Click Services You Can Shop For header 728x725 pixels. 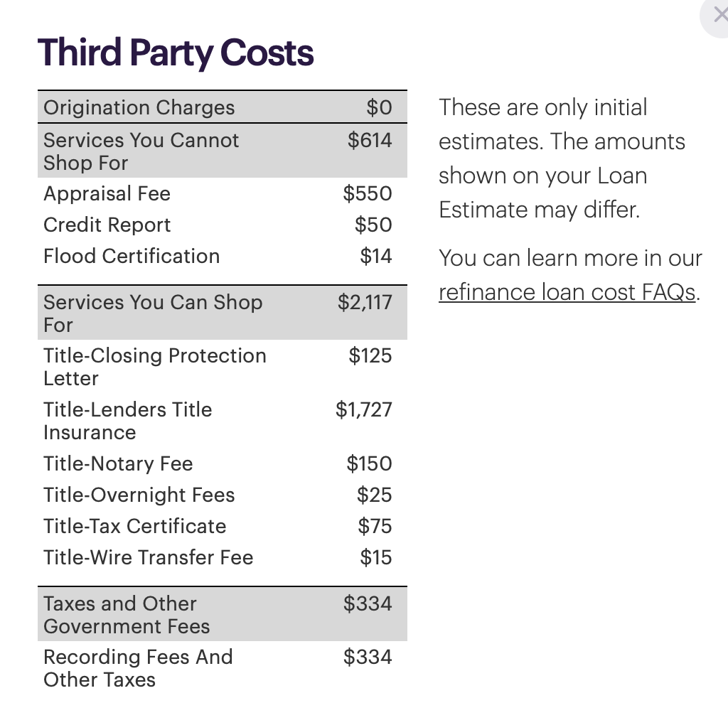pyautogui.click(x=223, y=313)
